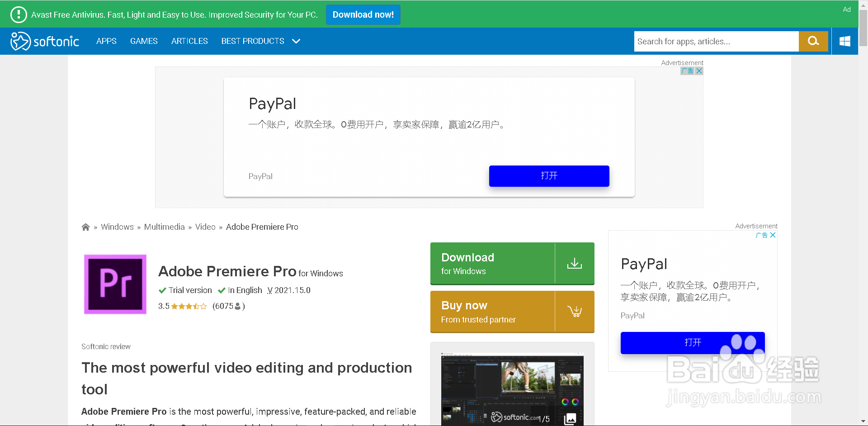
Task: Focus the Search for apps input field
Action: [717, 41]
